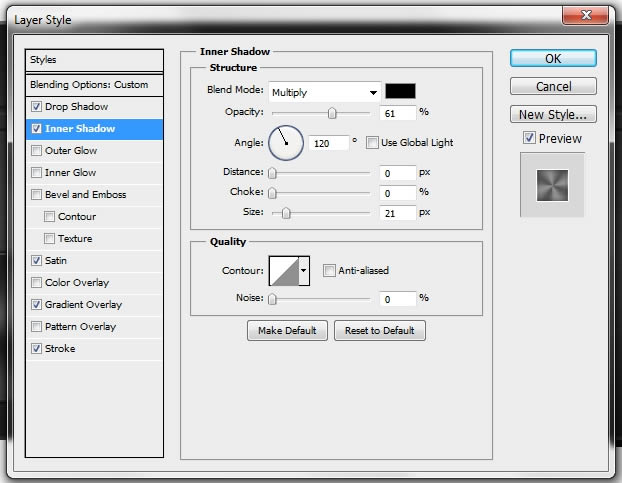Image resolution: width=622 pixels, height=483 pixels.
Task: Click the Opacity value field
Action: [x=397, y=113]
